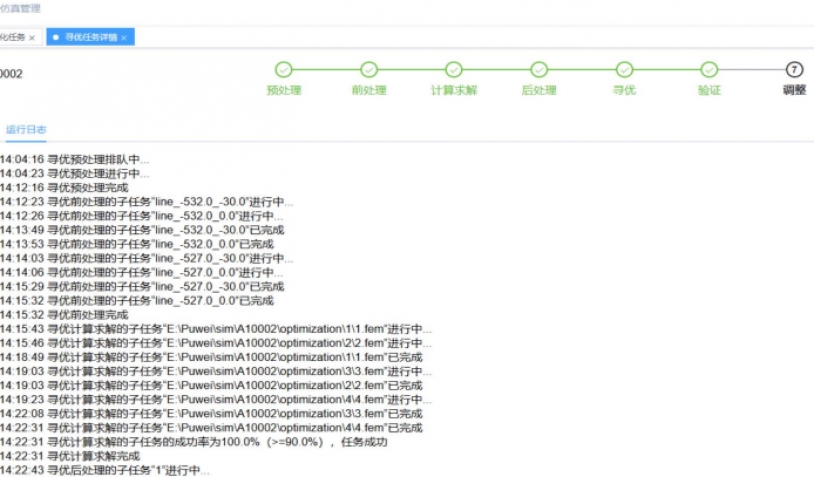Select the 前处理 step label

[x=369, y=90]
